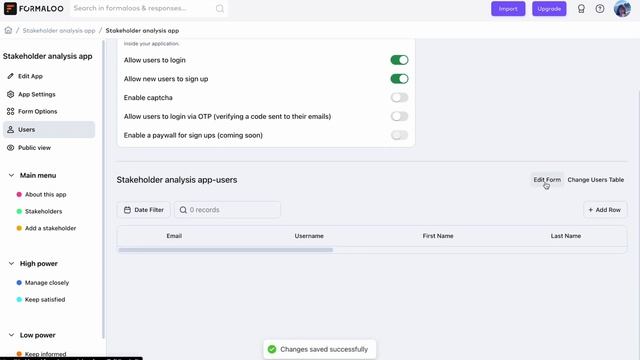Click the App Settings gear icon

(x=11, y=94)
